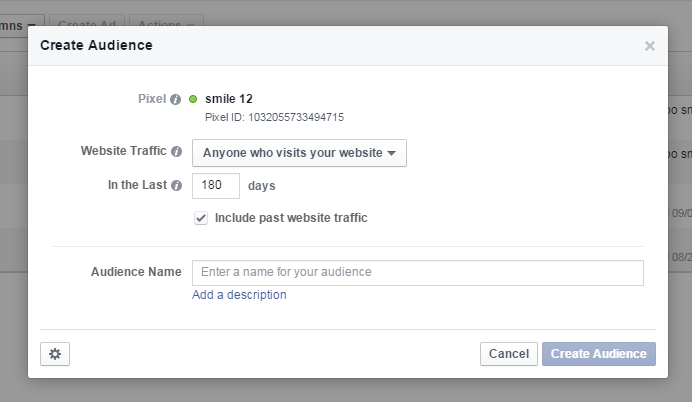Click the Add a description link
The height and width of the screenshot is (402, 692).
pyautogui.click(x=239, y=295)
